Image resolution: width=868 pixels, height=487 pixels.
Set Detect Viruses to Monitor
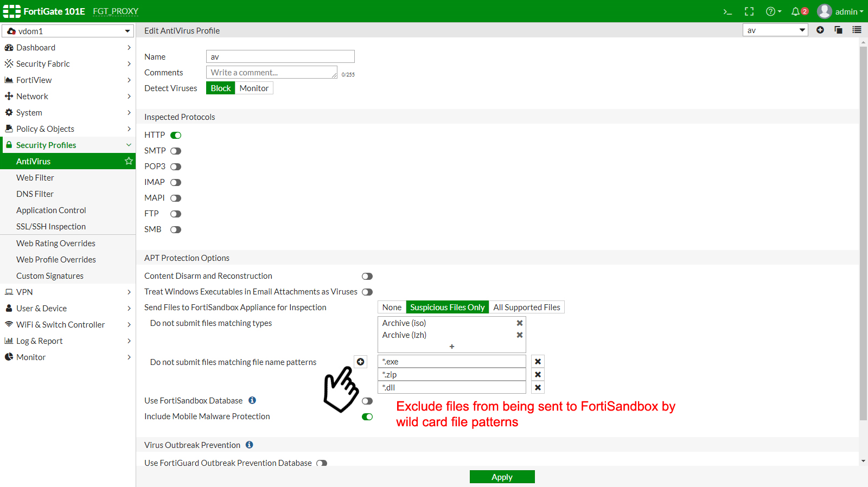coord(254,88)
